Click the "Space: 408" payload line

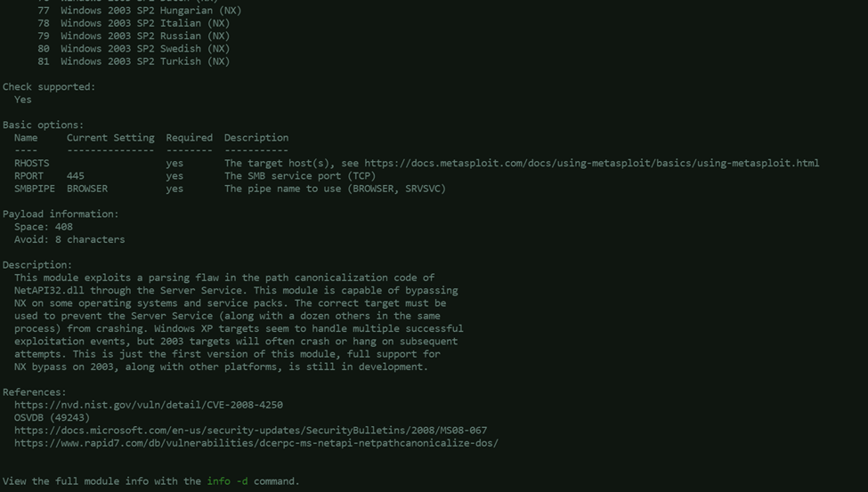tap(44, 227)
